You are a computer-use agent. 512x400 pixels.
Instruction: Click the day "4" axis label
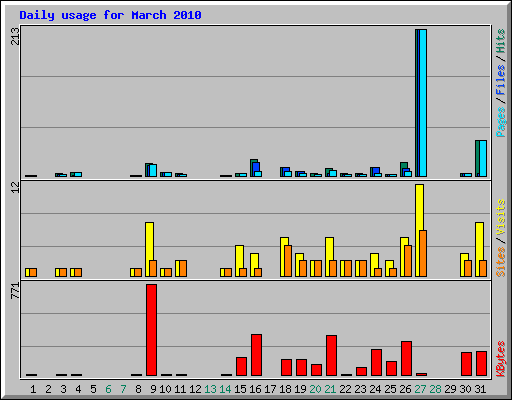pyautogui.click(x=78, y=389)
